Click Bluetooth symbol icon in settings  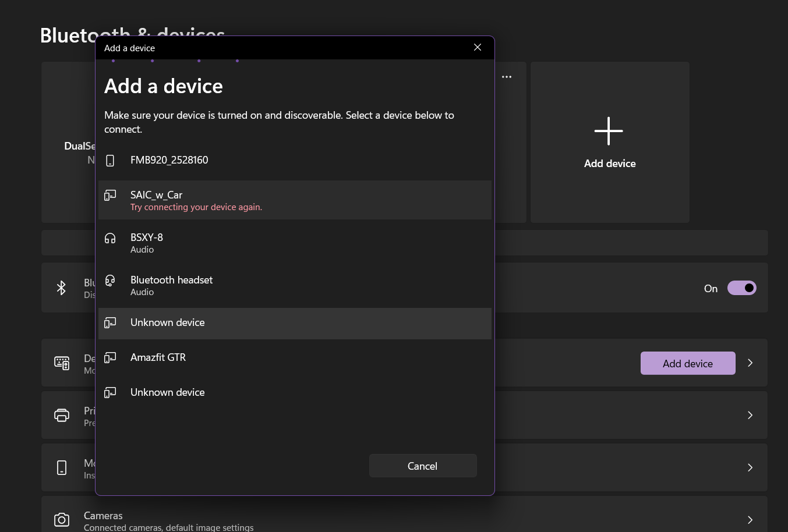[x=61, y=288]
